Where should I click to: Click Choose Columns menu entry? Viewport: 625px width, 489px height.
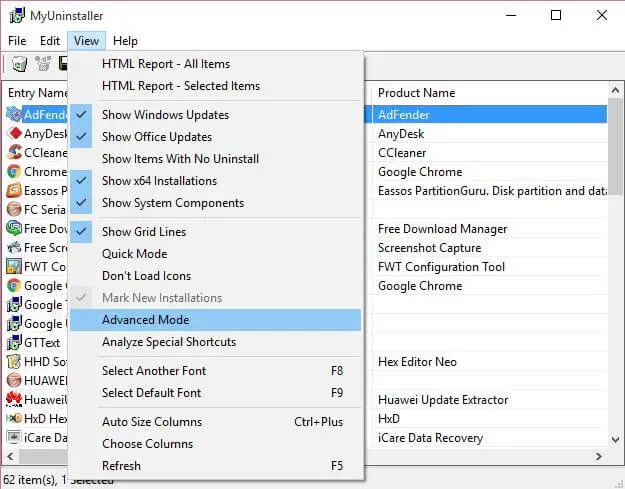tap(147, 444)
